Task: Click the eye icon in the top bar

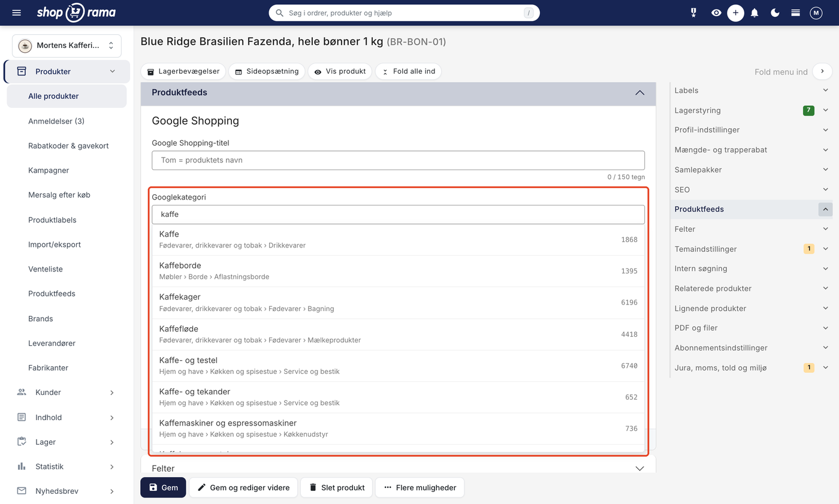Action: [716, 13]
